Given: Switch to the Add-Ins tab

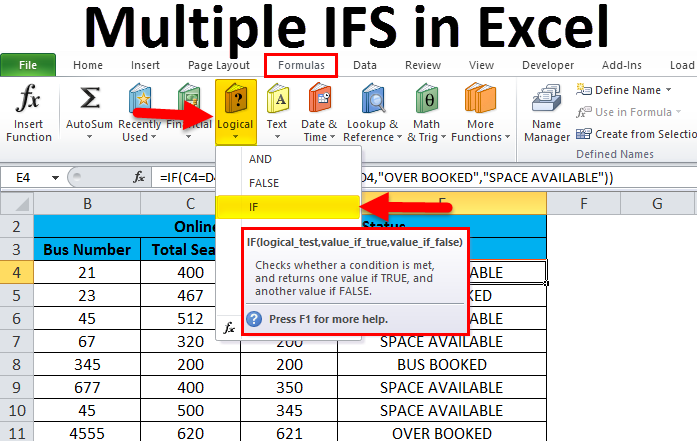Looking at the screenshot, I should coord(621,65).
